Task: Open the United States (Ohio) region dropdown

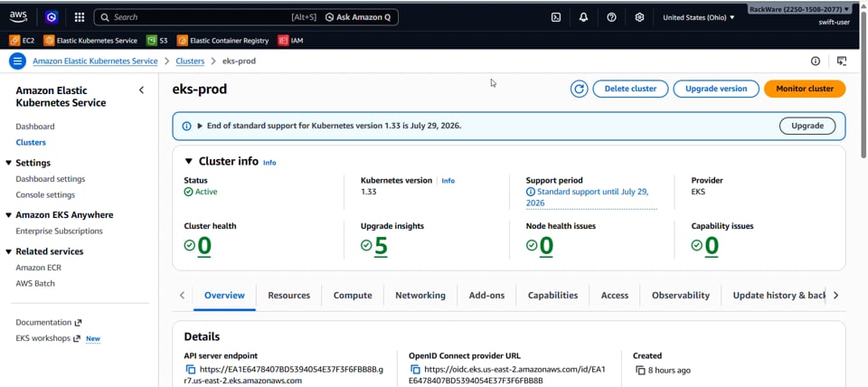Action: pyautogui.click(x=699, y=17)
